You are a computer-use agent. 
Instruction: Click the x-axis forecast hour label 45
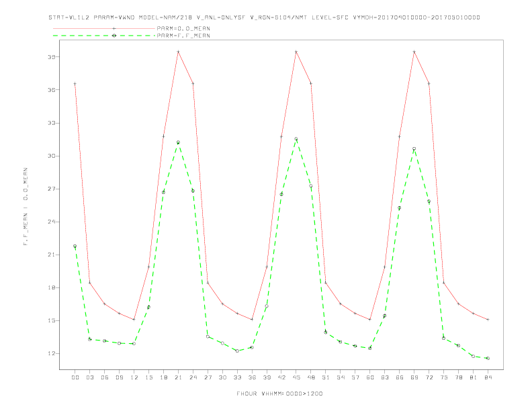click(x=296, y=377)
